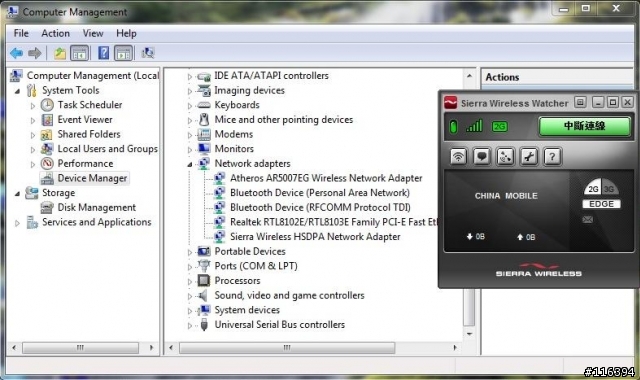Image resolution: width=640 pixels, height=380 pixels.
Task: Click the blue Help question mark toolbar icon
Action: (104, 53)
